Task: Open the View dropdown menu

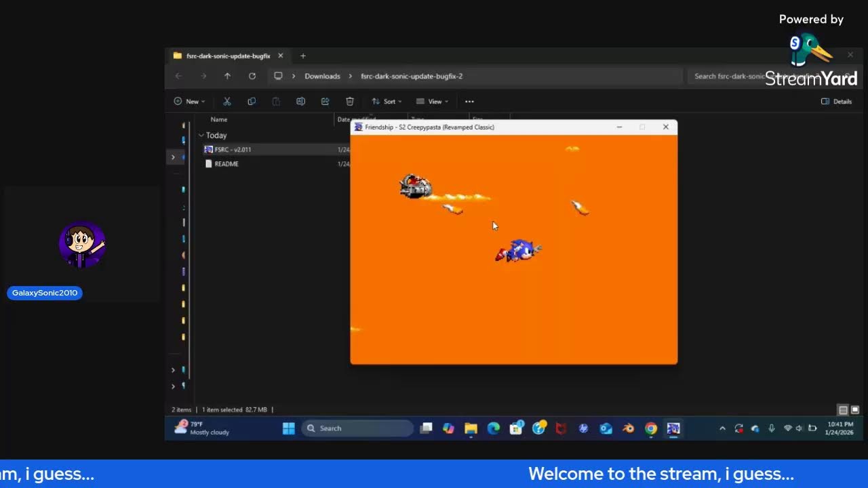Action: (432, 102)
